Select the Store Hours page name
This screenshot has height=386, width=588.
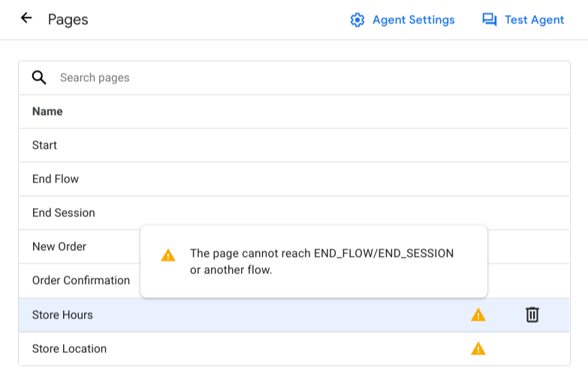click(x=62, y=315)
